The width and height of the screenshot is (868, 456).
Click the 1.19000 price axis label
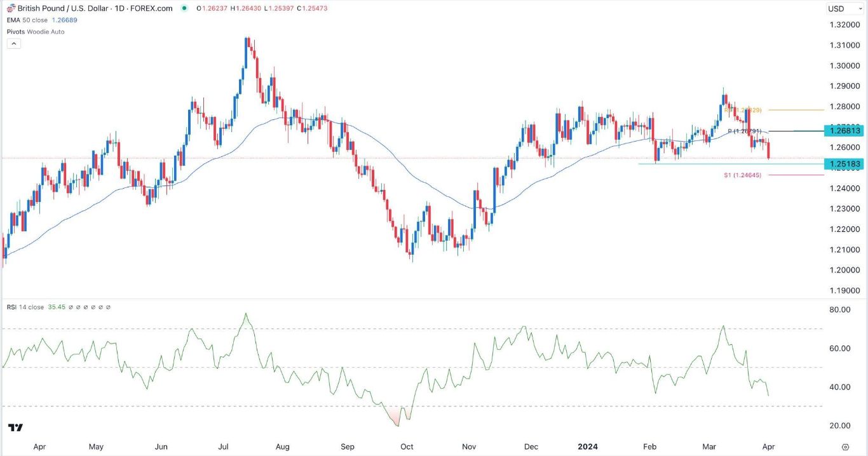point(844,290)
